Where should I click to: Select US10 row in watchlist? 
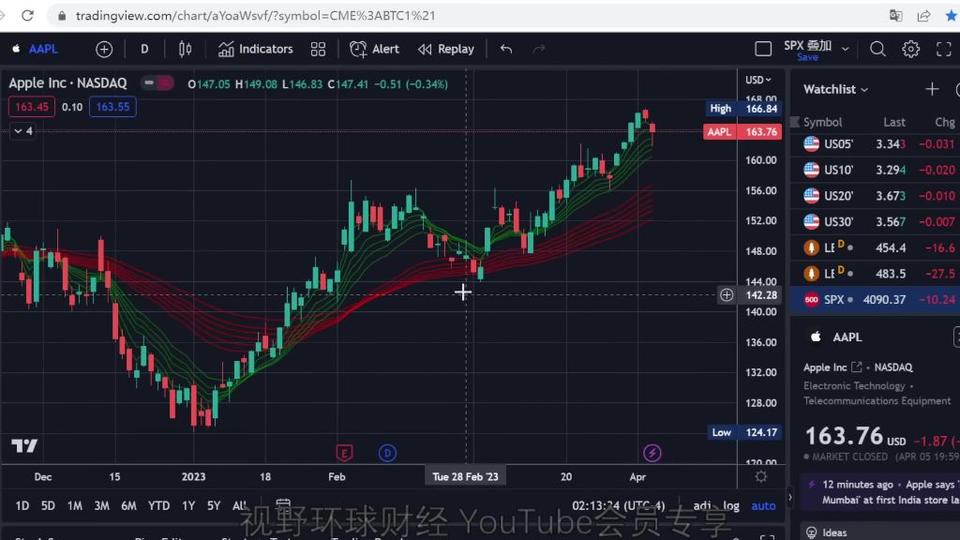(x=876, y=170)
